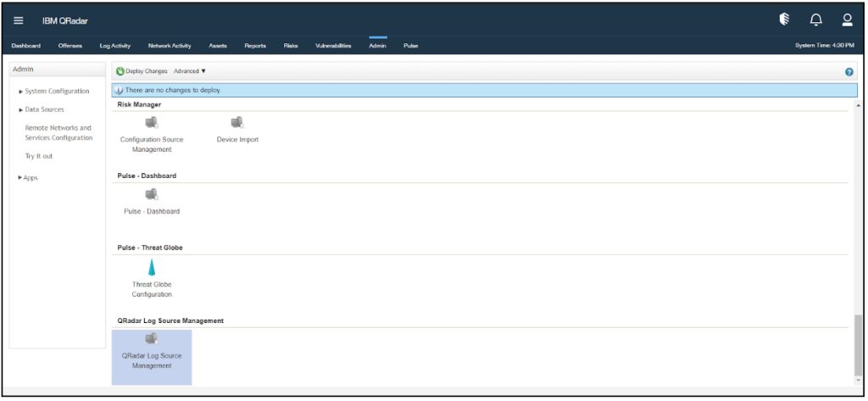
Task: Switch to the Assets tab
Action: [x=218, y=46]
